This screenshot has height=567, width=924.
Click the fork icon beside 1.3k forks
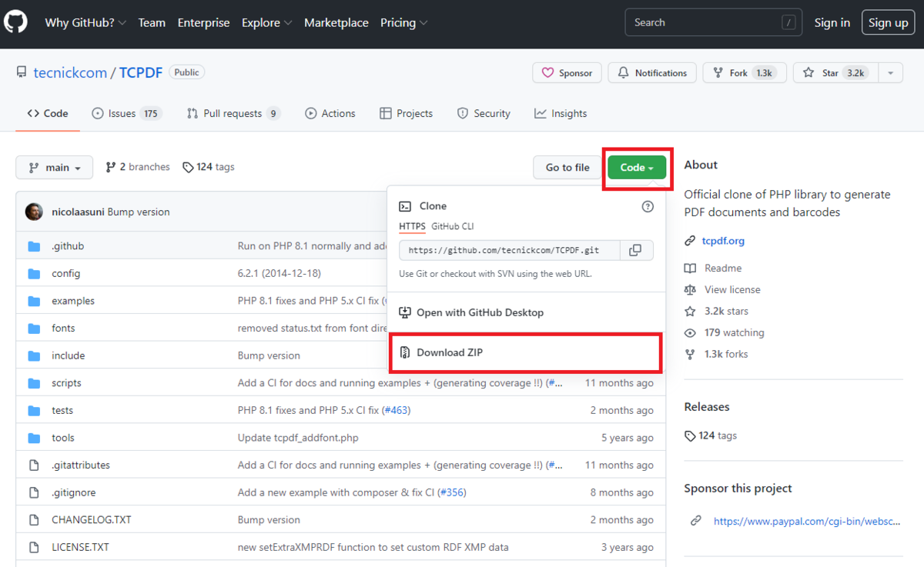tap(690, 355)
